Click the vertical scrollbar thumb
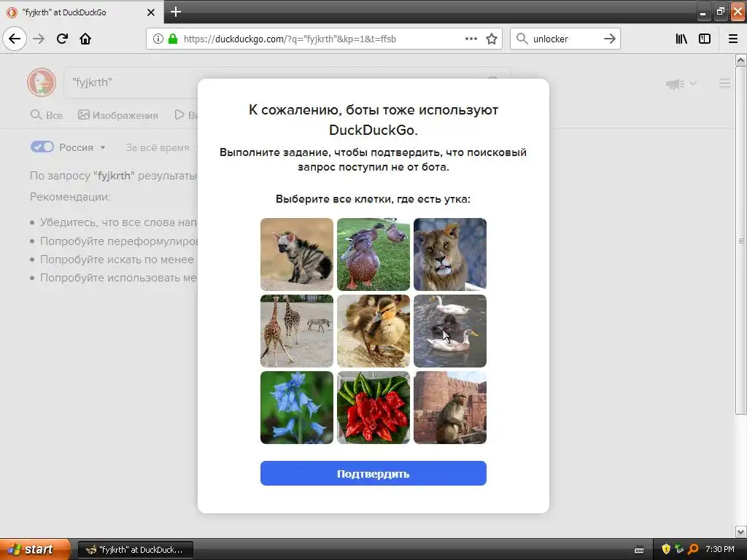Screen dimensions: 747x560 click(741, 241)
